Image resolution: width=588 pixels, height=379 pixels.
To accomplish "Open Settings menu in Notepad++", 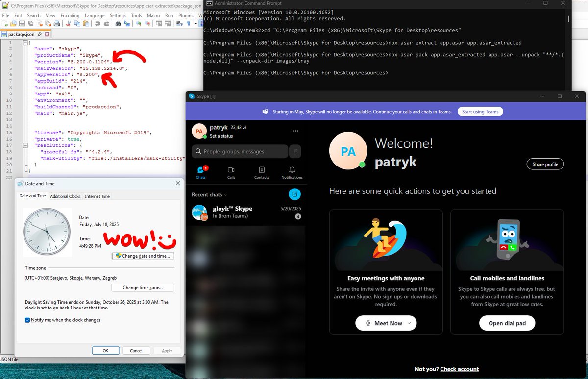I will coord(118,15).
